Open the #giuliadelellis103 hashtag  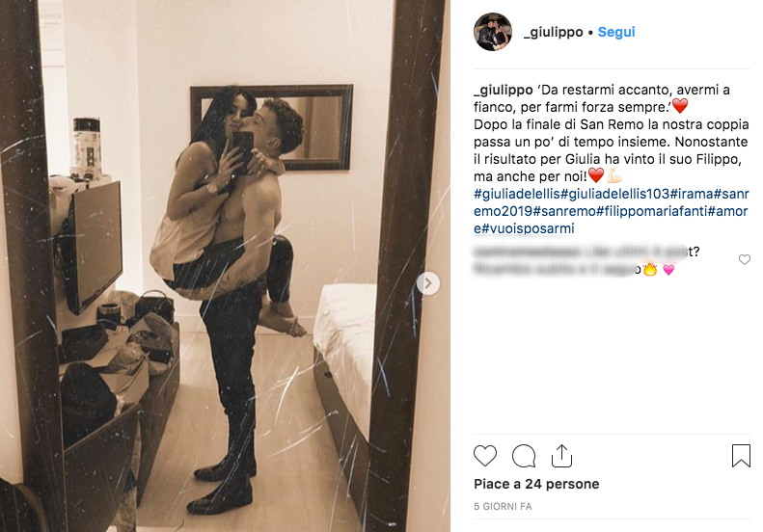(615, 194)
